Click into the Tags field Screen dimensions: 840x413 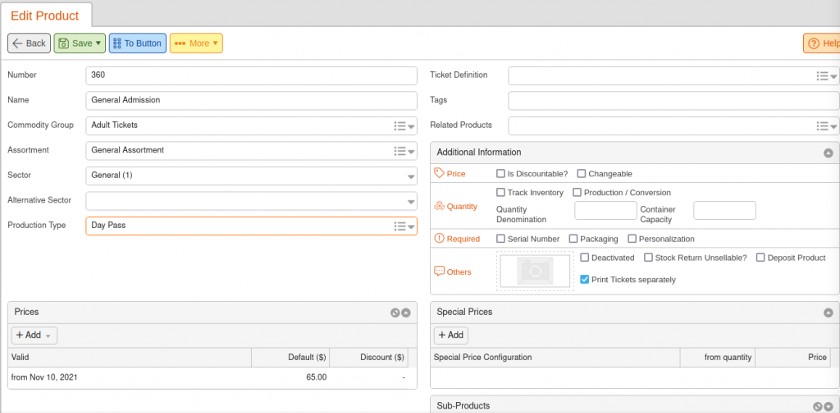[673, 101]
